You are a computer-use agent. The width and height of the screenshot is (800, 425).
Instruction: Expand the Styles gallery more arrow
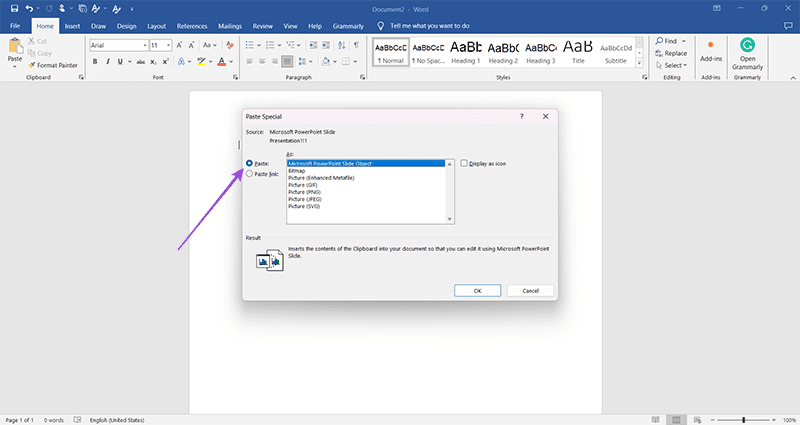(x=639, y=63)
